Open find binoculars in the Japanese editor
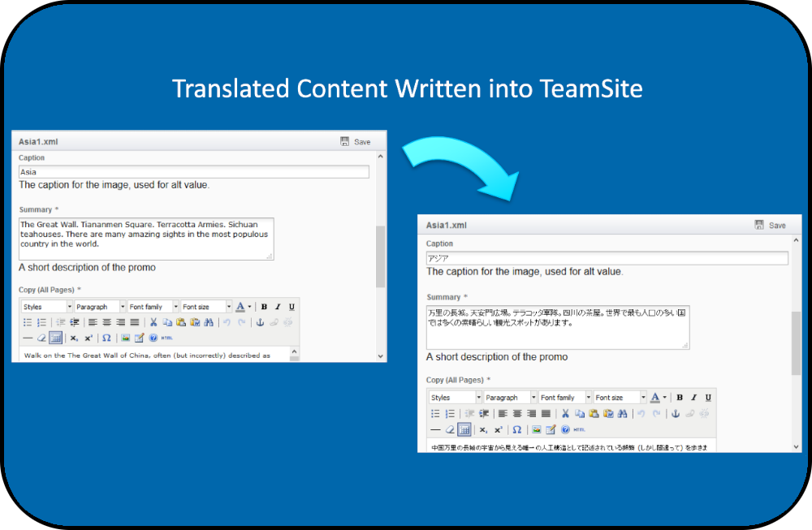This screenshot has height=530, width=812. [x=622, y=414]
